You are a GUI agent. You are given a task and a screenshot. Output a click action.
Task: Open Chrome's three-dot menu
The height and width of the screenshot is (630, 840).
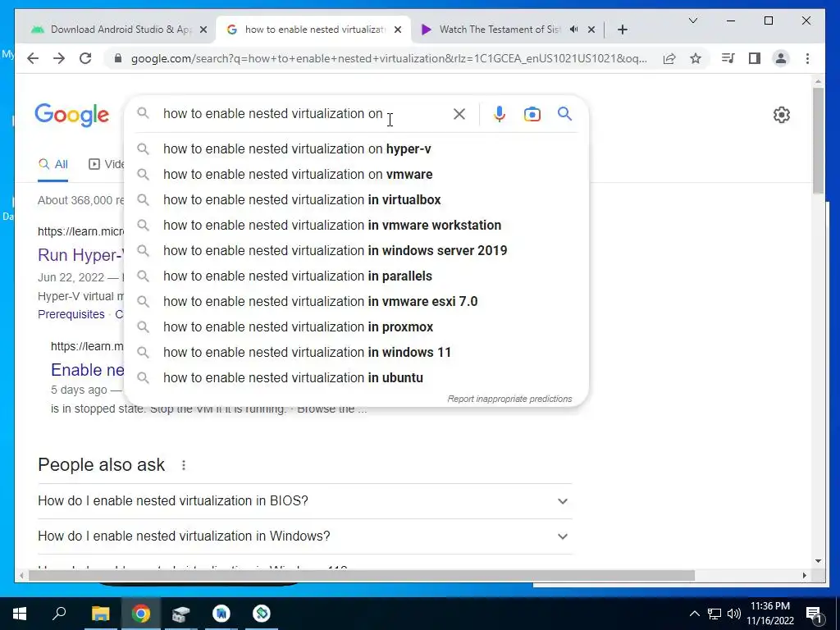807,58
